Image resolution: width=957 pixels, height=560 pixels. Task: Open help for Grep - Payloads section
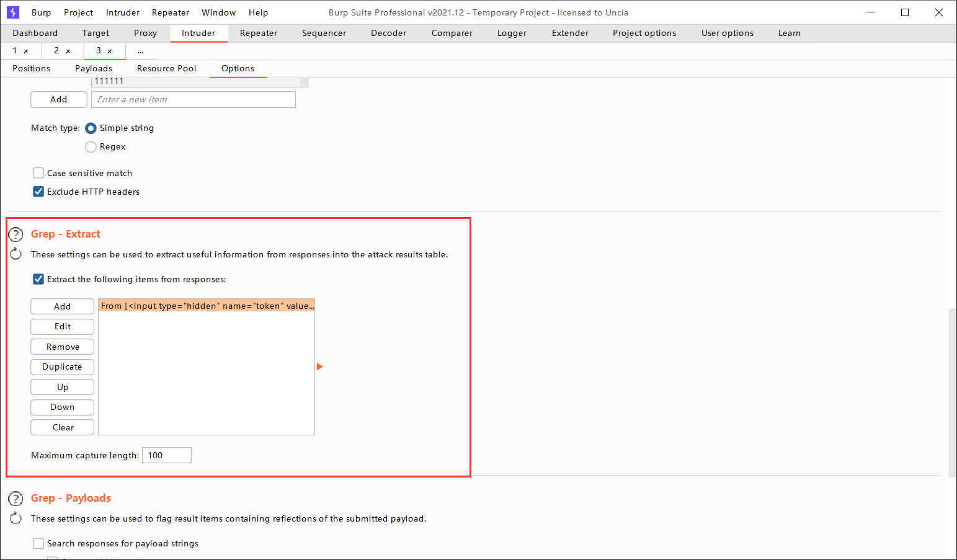pyautogui.click(x=16, y=499)
